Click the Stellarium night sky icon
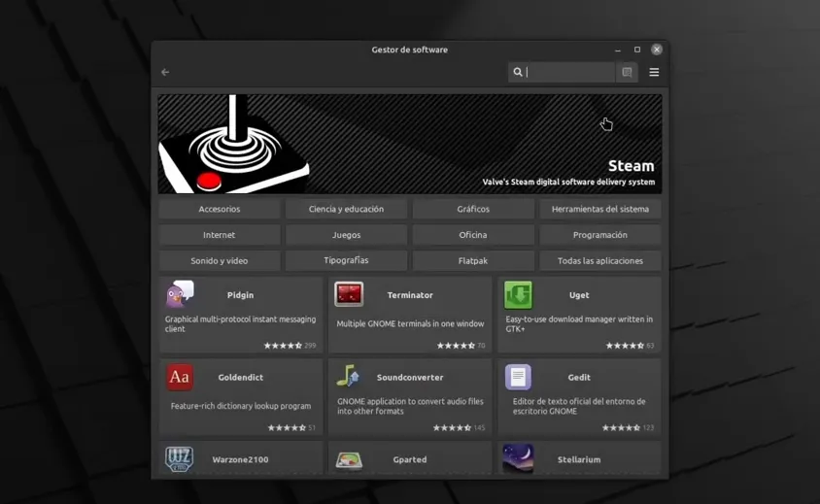 518,458
